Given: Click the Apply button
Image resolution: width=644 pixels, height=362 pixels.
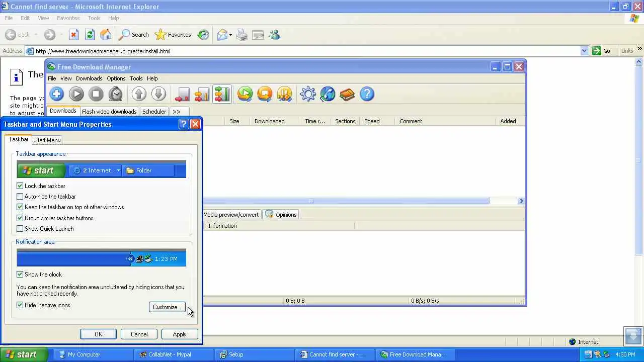Looking at the screenshot, I should (180, 334).
